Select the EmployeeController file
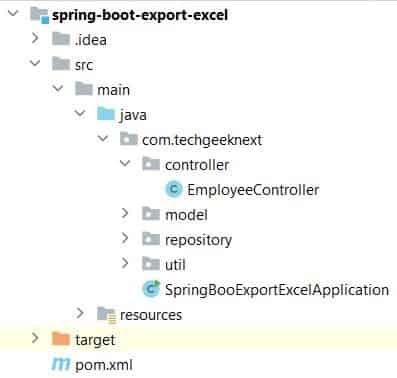This screenshot has width=397, height=378. click(253, 190)
